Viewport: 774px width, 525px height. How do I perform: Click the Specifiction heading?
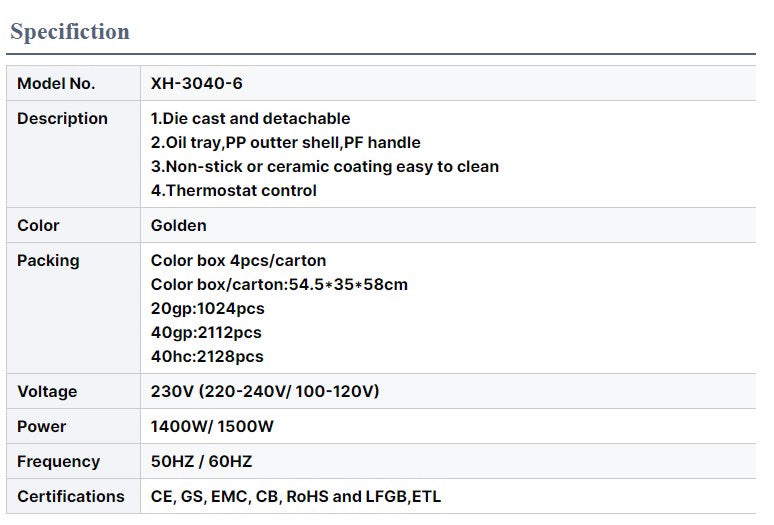pos(70,32)
